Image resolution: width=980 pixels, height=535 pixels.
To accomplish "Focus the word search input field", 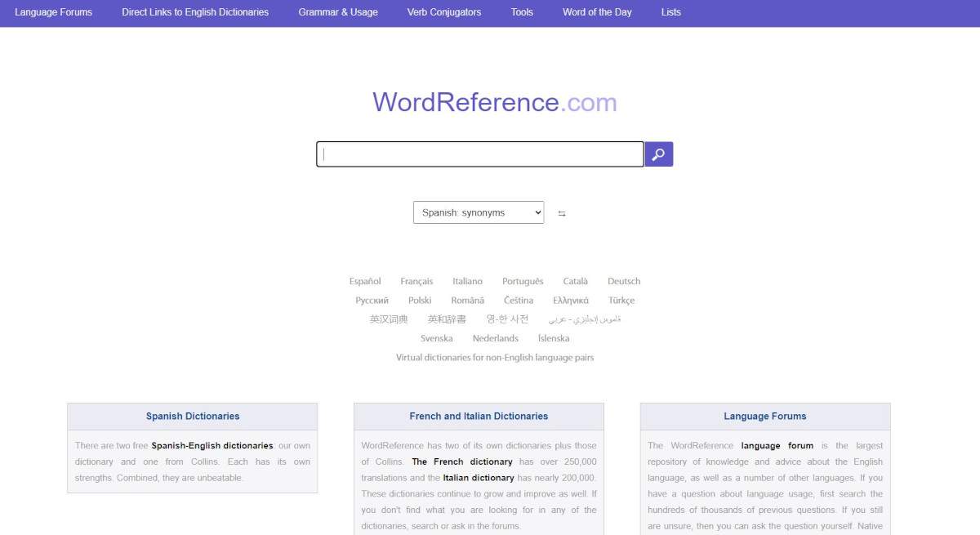I will click(x=480, y=154).
